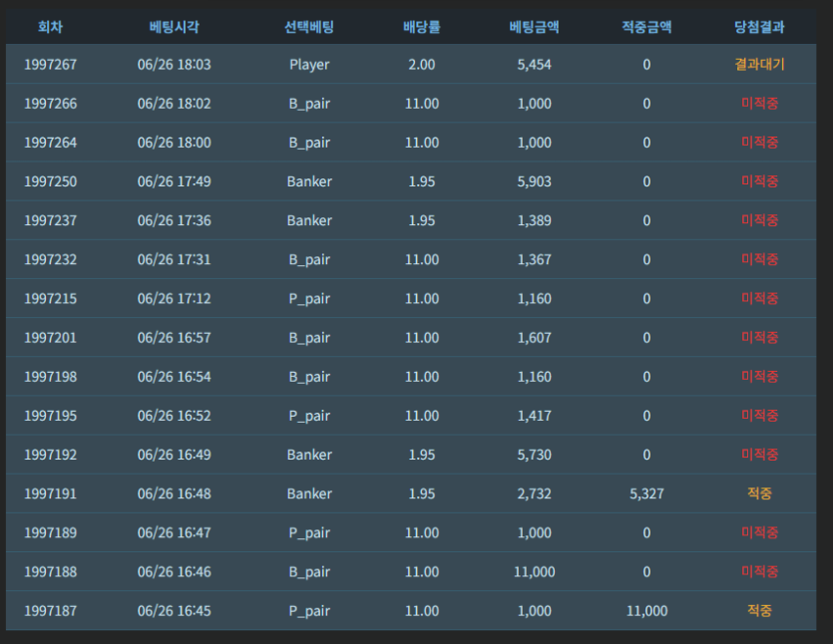Click the 베팅금액 column header

click(x=534, y=27)
